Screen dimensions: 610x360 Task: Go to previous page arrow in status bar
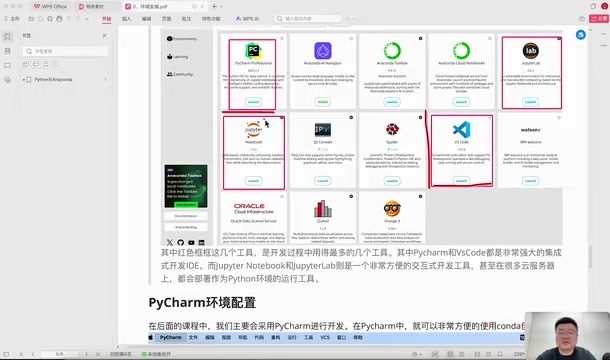point(33,354)
